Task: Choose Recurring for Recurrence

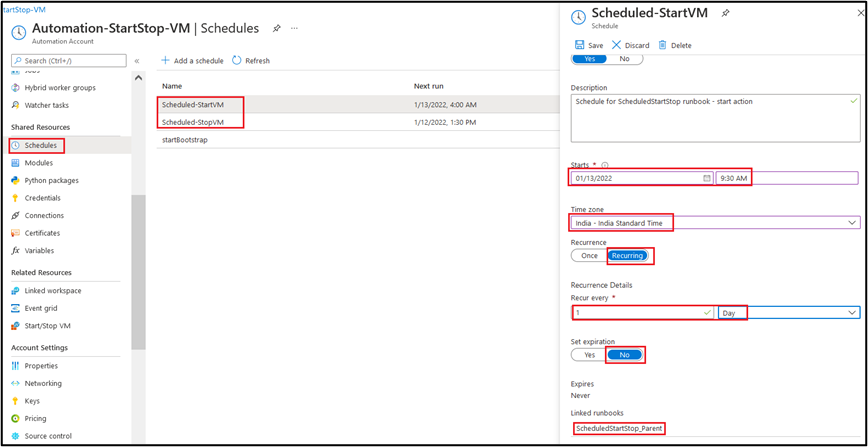Action: click(x=627, y=256)
